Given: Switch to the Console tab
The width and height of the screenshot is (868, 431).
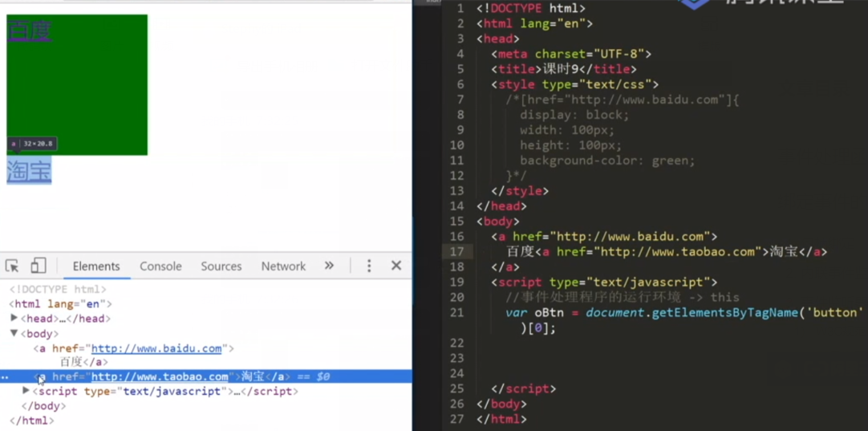Looking at the screenshot, I should [x=160, y=266].
